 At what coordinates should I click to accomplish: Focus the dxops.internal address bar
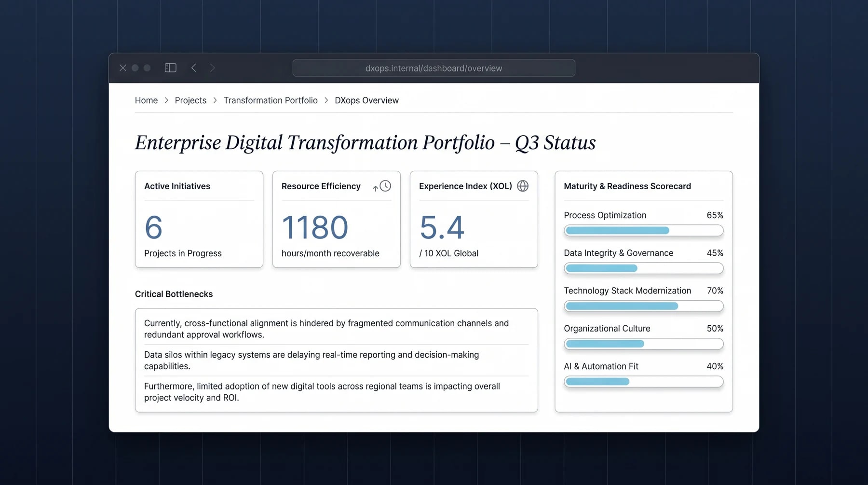pyautogui.click(x=434, y=68)
